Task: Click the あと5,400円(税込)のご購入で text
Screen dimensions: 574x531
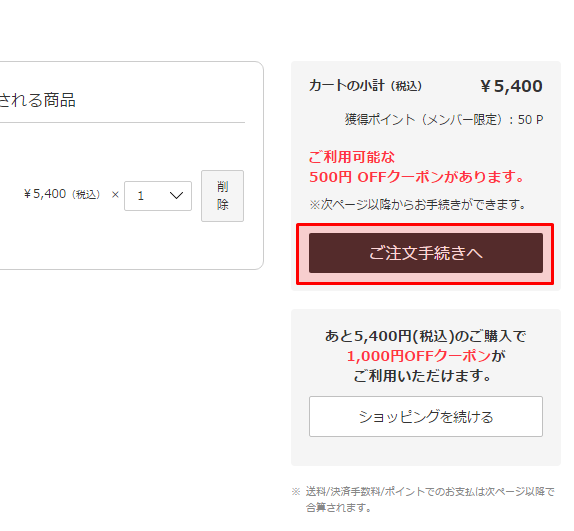Action: click(425, 336)
